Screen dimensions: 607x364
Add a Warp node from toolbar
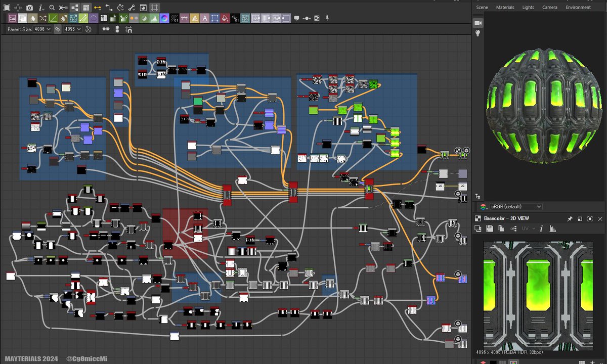tap(245, 18)
